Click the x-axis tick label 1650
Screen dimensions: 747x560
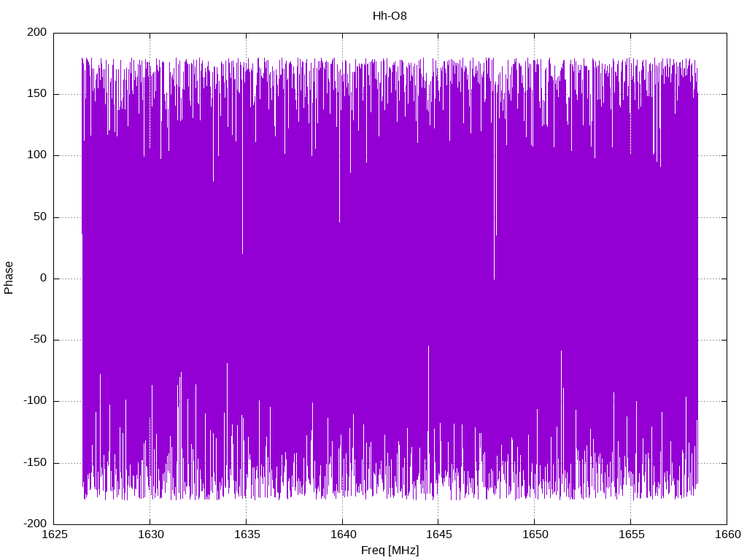(535, 534)
